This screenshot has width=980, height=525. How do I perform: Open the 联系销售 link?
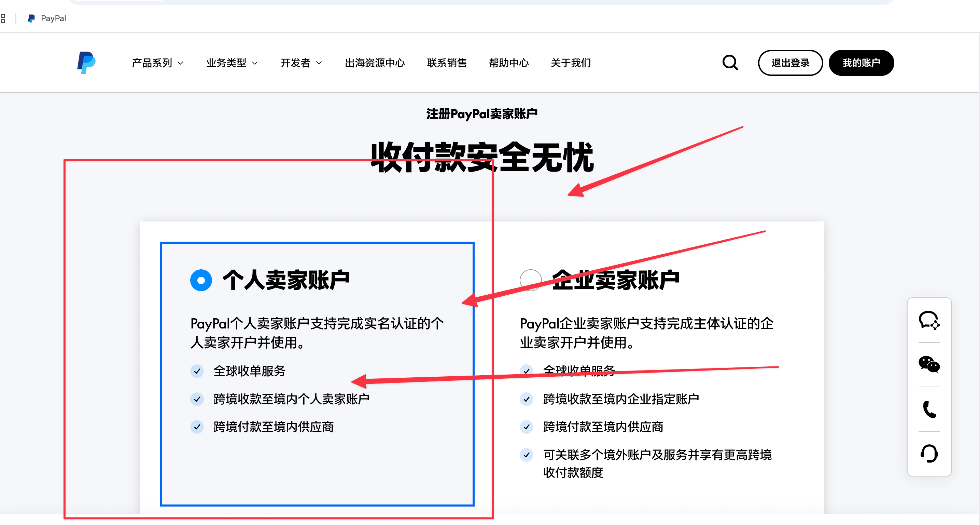(447, 63)
